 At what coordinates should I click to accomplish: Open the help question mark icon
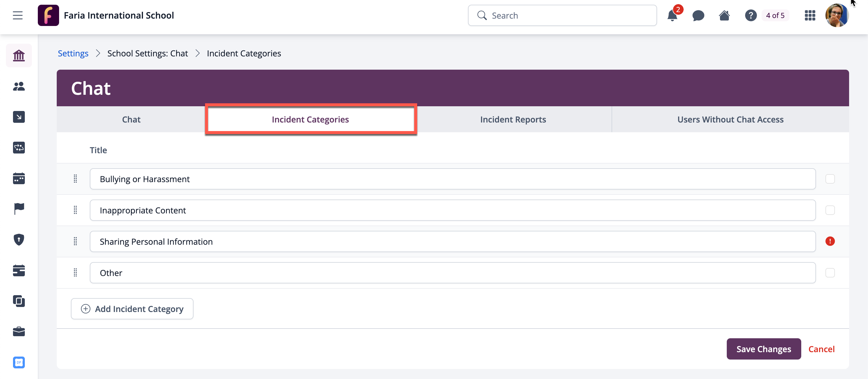point(750,16)
